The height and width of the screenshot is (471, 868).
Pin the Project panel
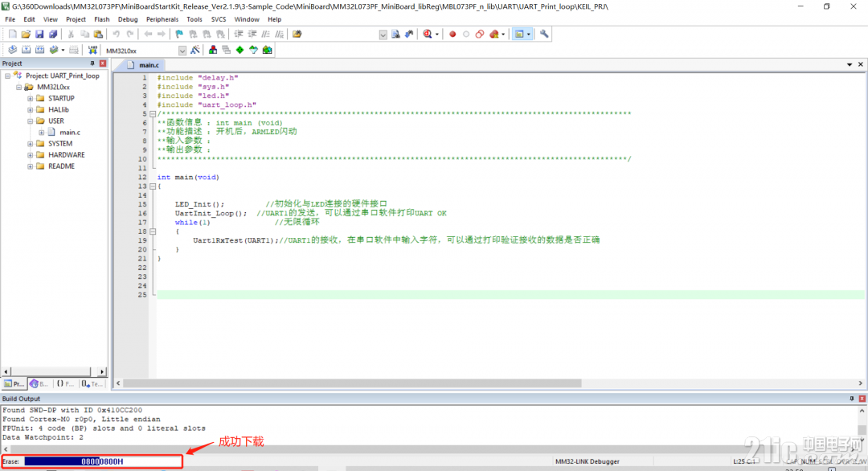pos(92,63)
